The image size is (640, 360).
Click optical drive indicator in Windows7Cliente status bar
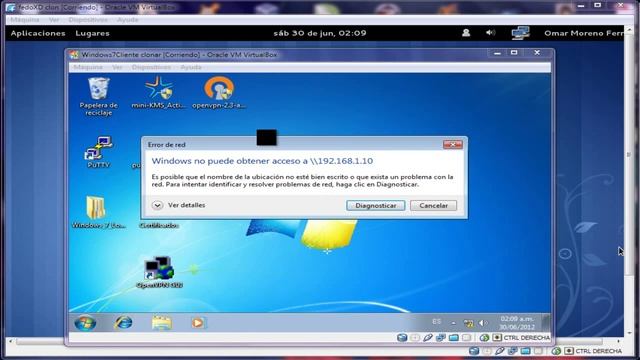(x=415, y=338)
